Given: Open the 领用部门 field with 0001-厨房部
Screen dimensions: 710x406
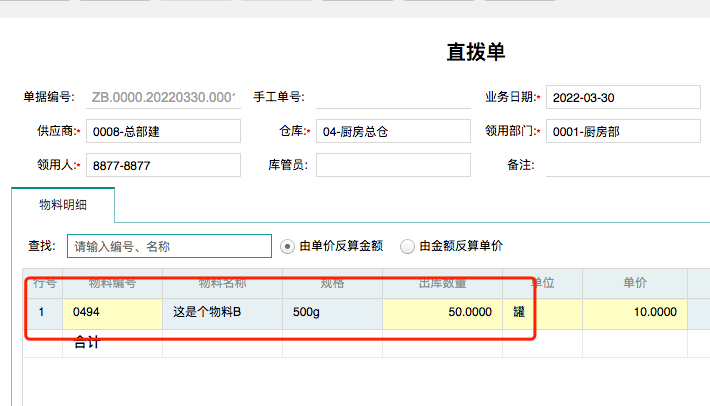Looking at the screenshot, I should click(622, 132).
